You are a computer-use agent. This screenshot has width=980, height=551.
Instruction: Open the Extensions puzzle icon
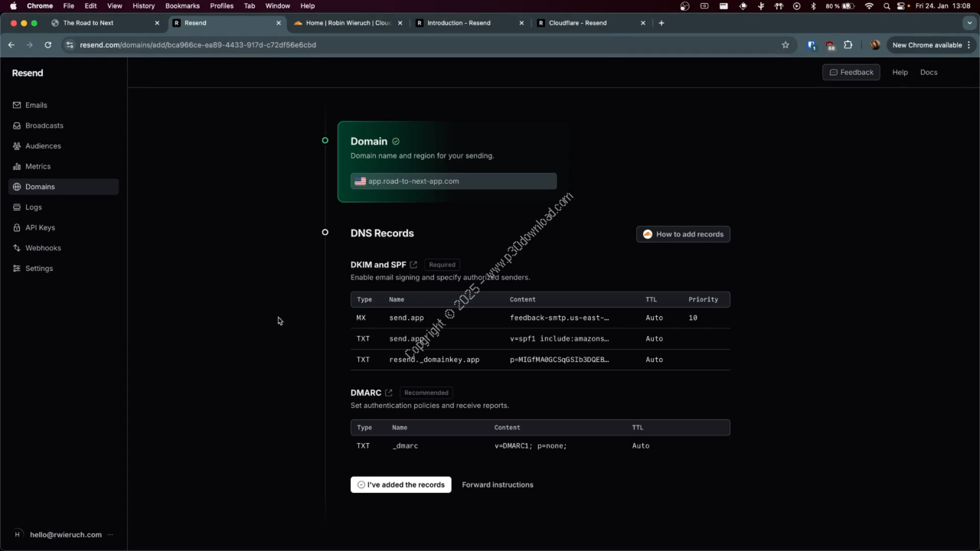tap(848, 45)
